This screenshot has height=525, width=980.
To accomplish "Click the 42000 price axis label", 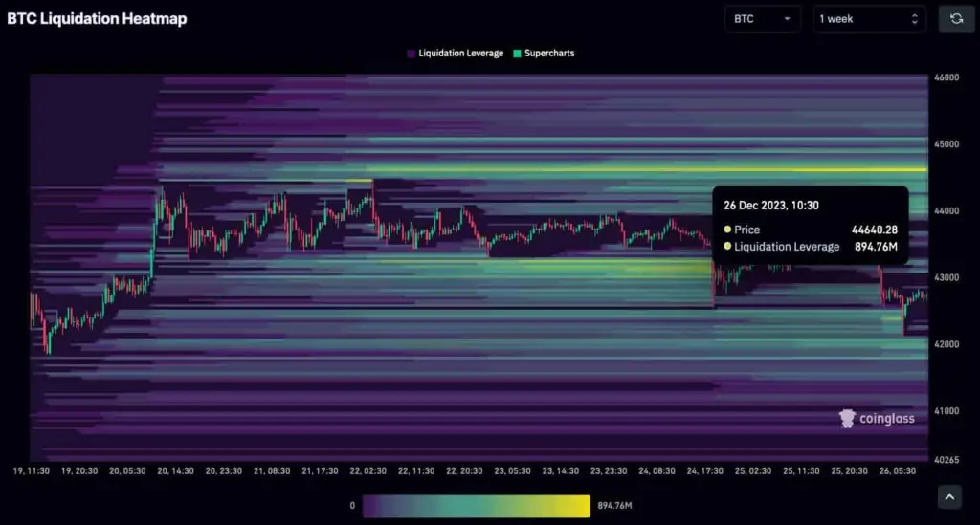I will click(x=947, y=344).
